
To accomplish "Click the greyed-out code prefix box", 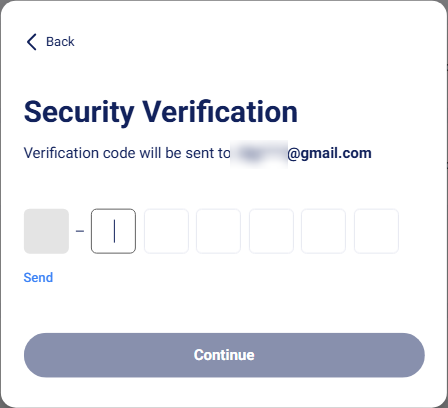I will (46, 231).
